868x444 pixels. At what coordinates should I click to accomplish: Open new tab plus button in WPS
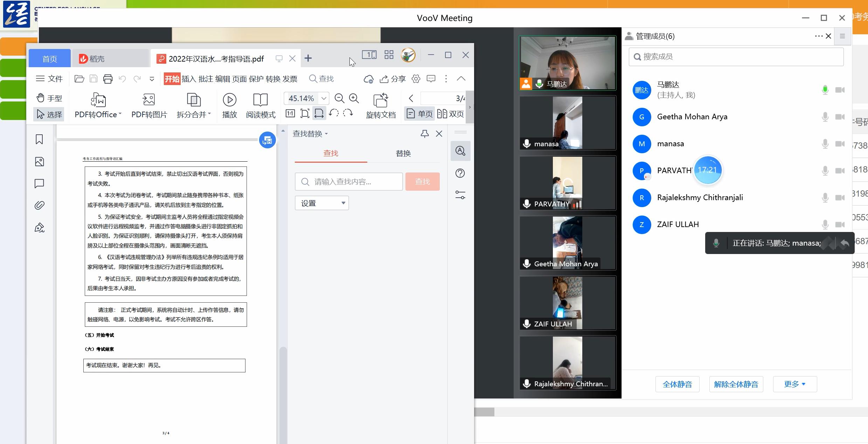tap(308, 58)
